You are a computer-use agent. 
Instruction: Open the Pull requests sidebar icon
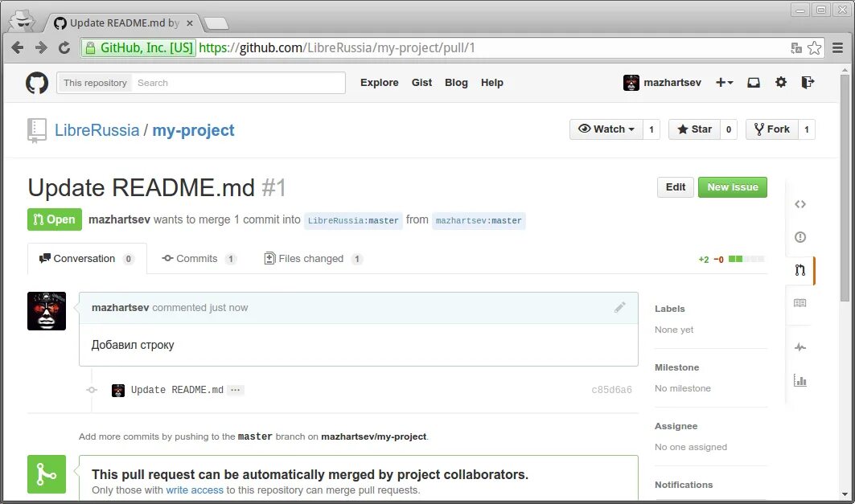[800, 270]
